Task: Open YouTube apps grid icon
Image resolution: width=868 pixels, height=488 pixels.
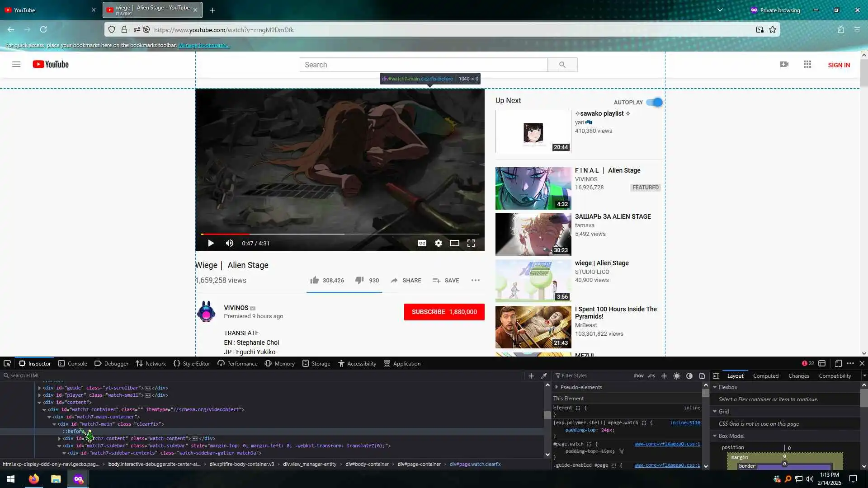Action: pyautogui.click(x=807, y=65)
